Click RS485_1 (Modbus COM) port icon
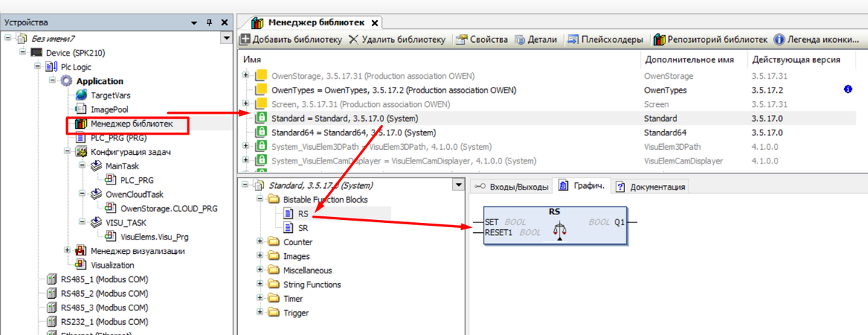This screenshot has width=868, height=335. [51, 279]
